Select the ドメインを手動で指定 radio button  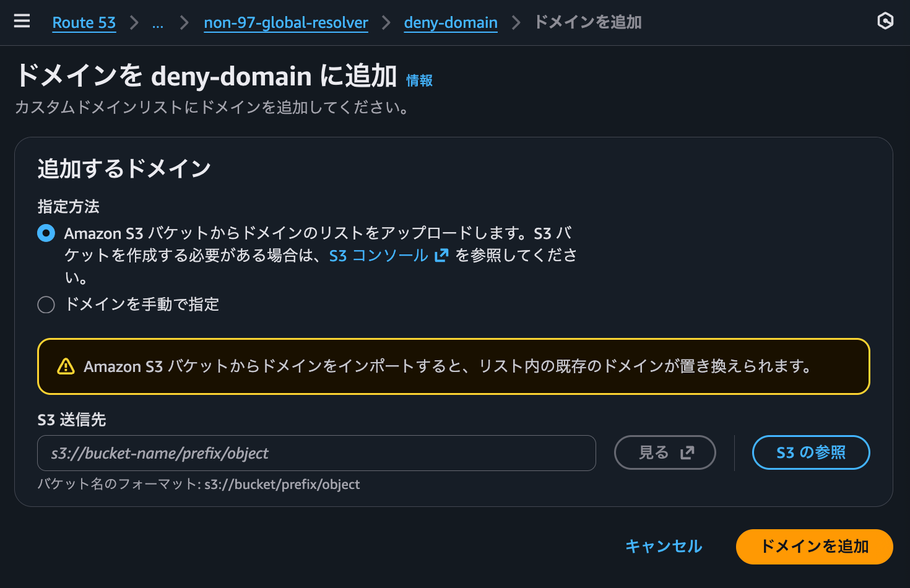click(x=46, y=305)
